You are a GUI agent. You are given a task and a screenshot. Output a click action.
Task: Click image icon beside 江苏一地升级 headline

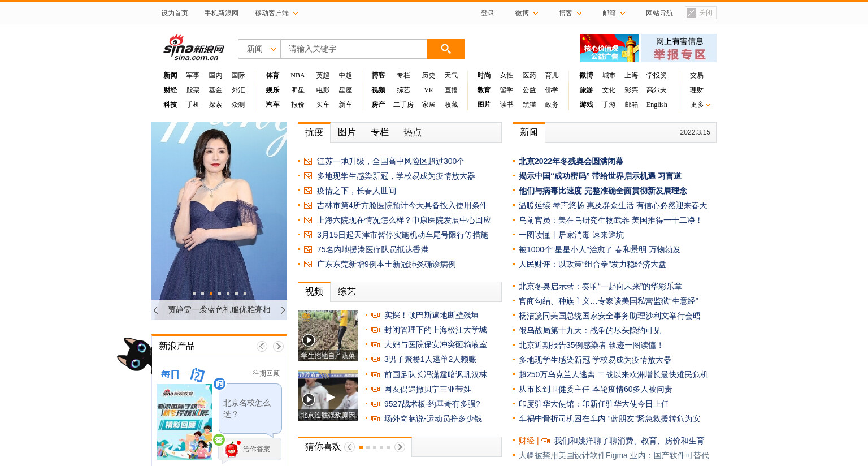(308, 161)
